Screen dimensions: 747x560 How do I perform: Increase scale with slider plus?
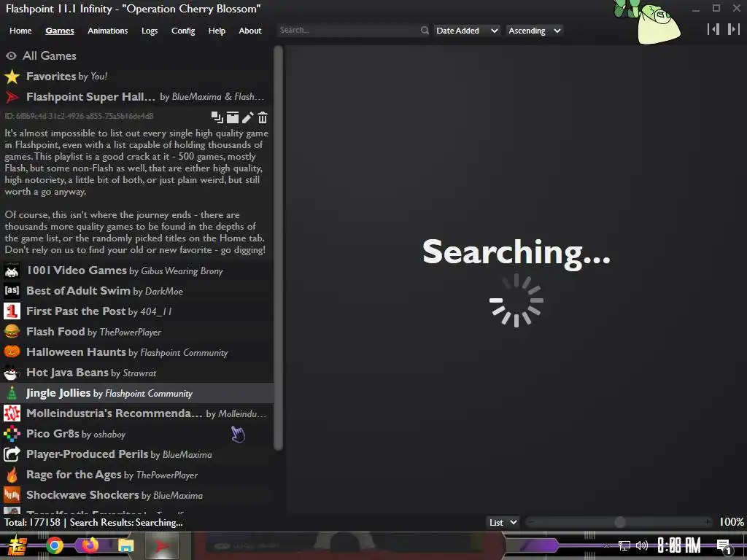[x=708, y=522]
